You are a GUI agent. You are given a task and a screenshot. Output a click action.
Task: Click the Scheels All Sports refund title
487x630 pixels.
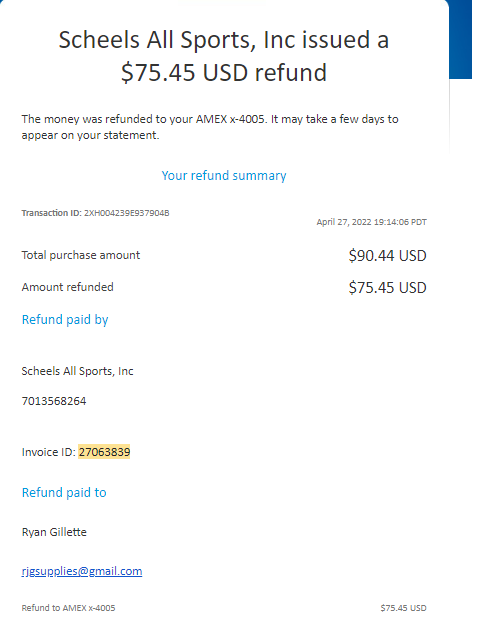pos(224,56)
